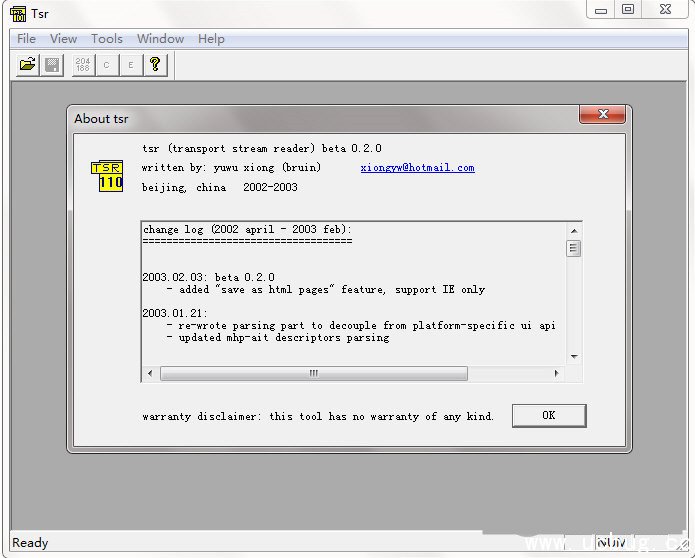Open the Window menu
This screenshot has width=695, height=558.
click(160, 39)
